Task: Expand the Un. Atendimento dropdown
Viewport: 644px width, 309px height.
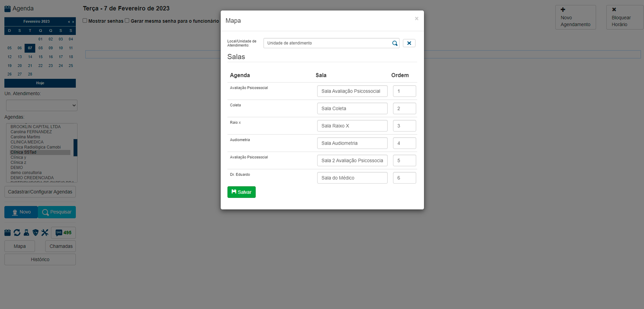Action: tap(42, 105)
